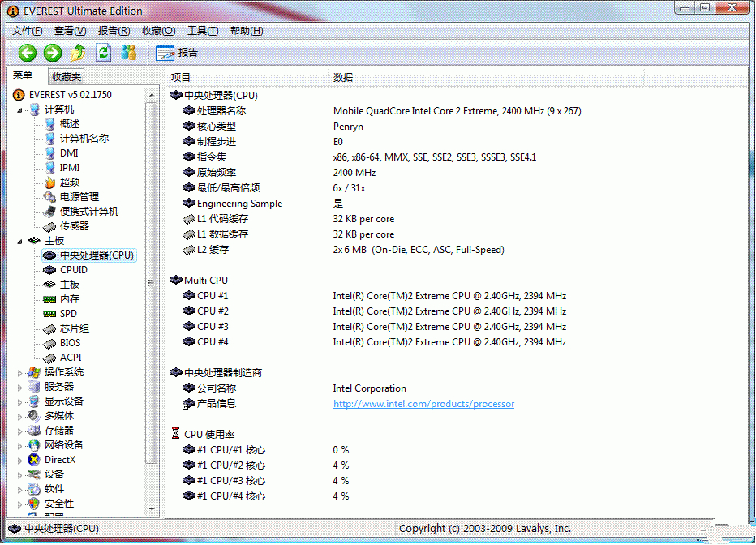
Task: Select the 计算机名称 icon in the tree
Action: 50,139
